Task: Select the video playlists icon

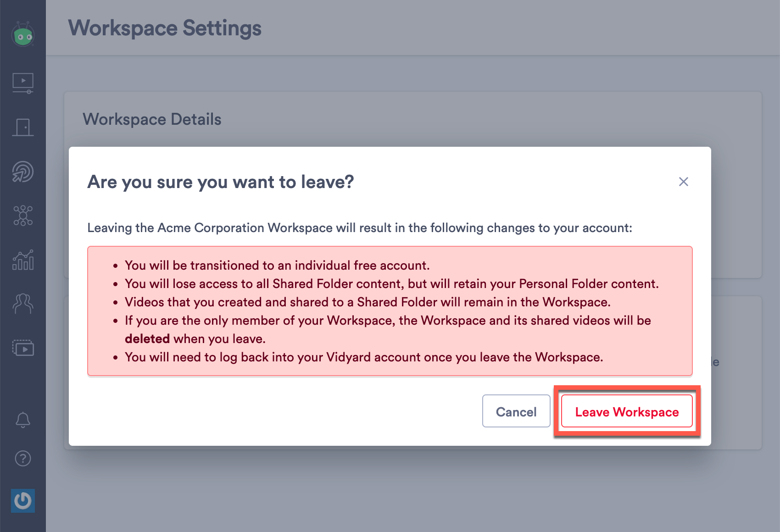Action: coord(22,348)
